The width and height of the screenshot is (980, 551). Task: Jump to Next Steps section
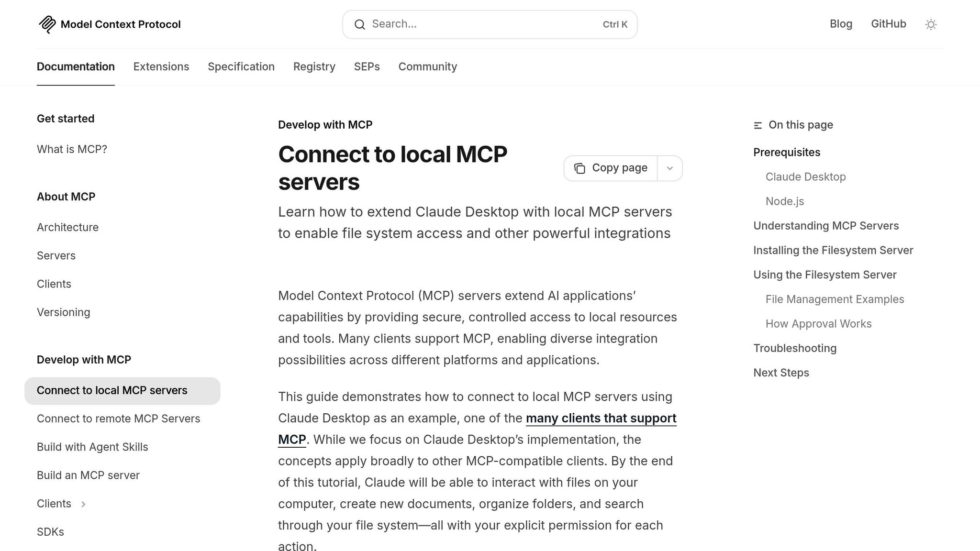click(x=781, y=373)
